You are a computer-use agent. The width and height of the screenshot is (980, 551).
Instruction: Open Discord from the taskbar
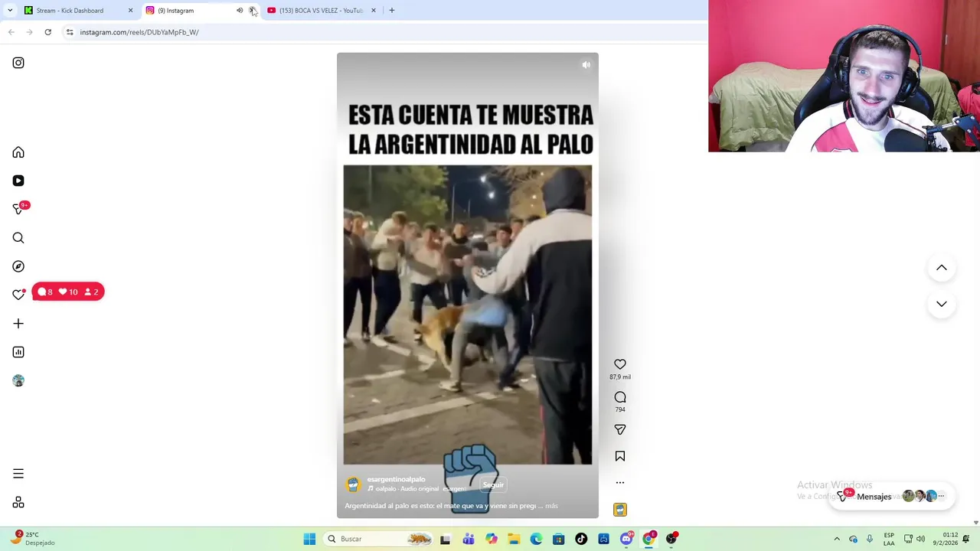pos(626,539)
